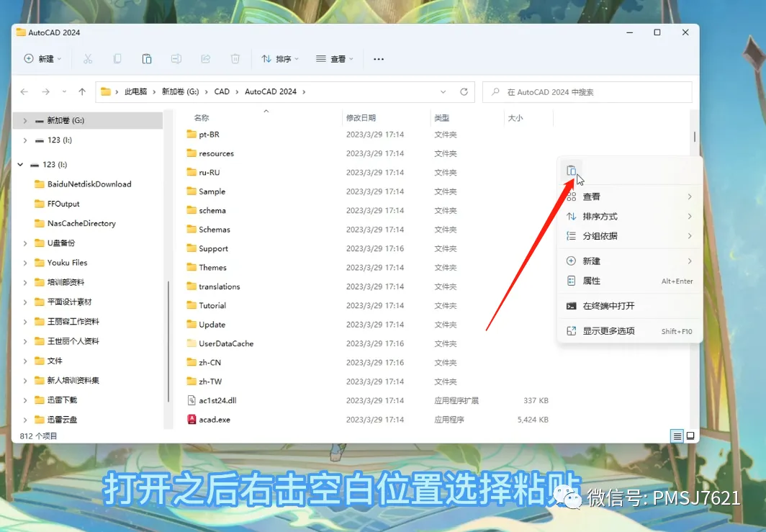Image resolution: width=766 pixels, height=532 pixels.
Task: Click AutoCAD 2024 in address breadcrumb
Action: (x=271, y=92)
